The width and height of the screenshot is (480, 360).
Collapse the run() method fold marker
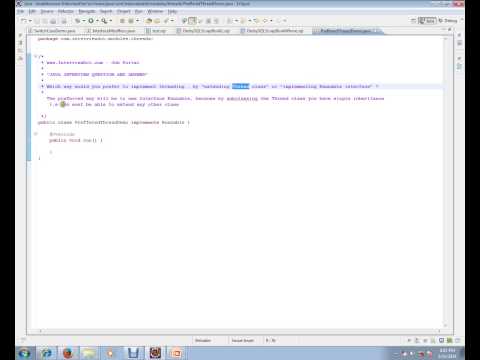[x=36, y=134]
